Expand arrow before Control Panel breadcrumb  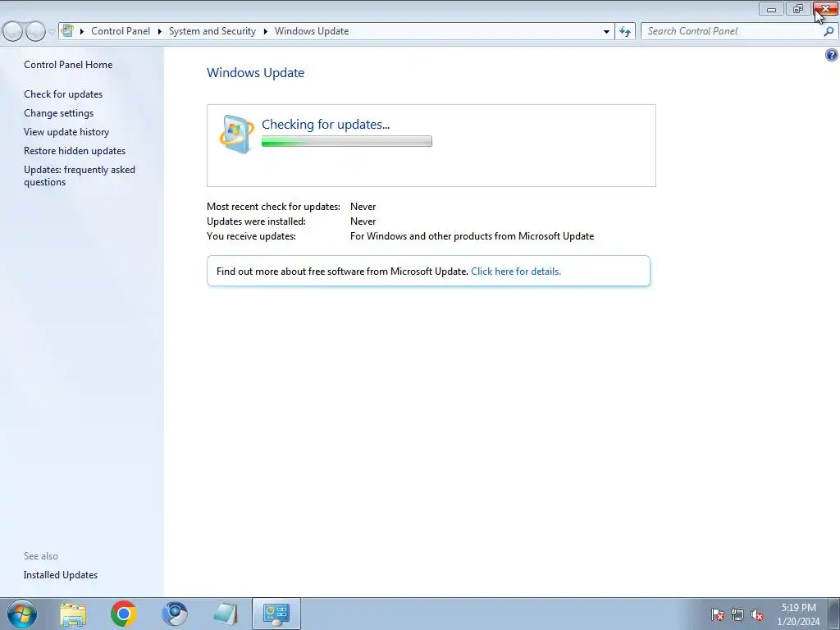(82, 31)
